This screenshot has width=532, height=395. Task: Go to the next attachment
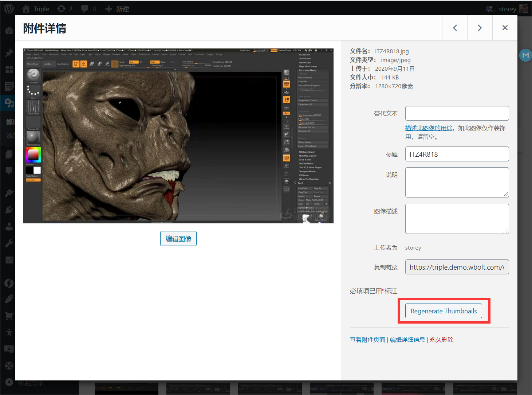click(480, 28)
